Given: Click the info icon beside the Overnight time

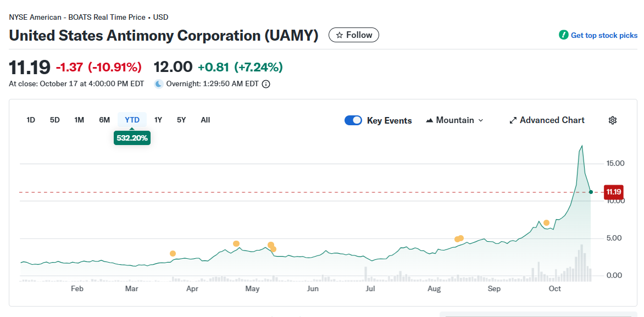Looking at the screenshot, I should (x=266, y=84).
